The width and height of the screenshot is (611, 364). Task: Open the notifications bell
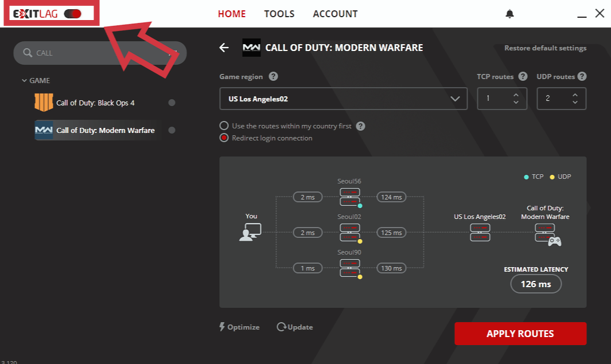pos(509,14)
